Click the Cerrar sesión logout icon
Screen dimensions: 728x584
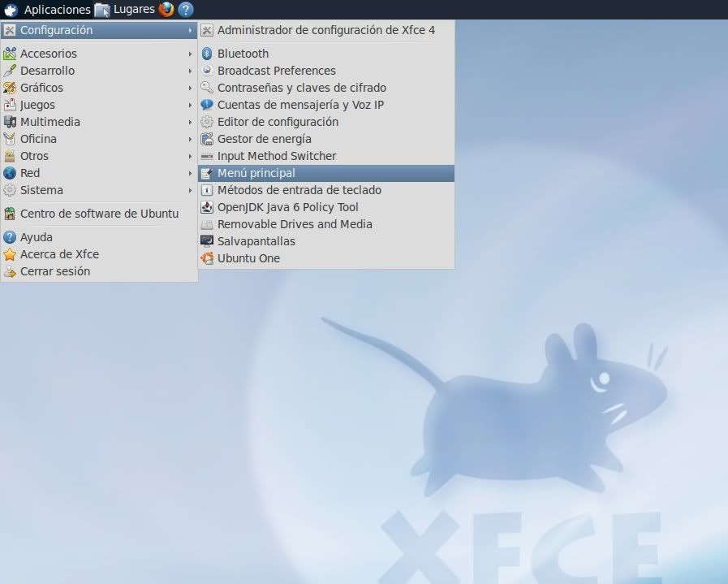(10, 271)
